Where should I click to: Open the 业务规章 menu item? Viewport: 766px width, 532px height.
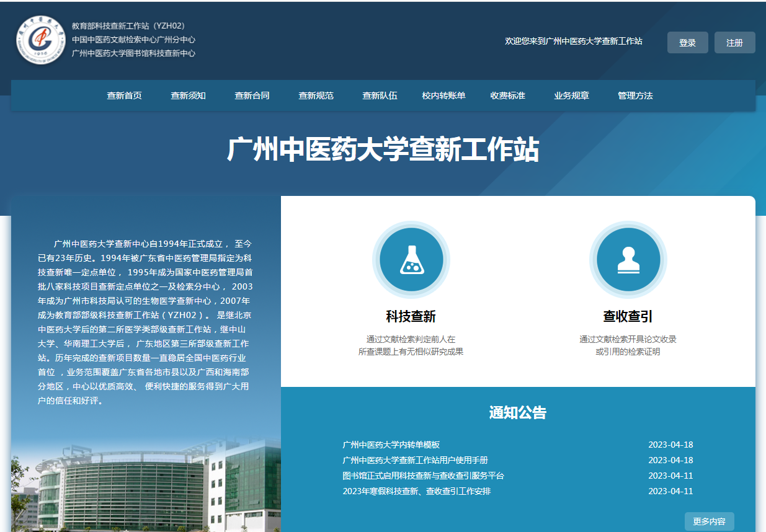click(x=572, y=95)
